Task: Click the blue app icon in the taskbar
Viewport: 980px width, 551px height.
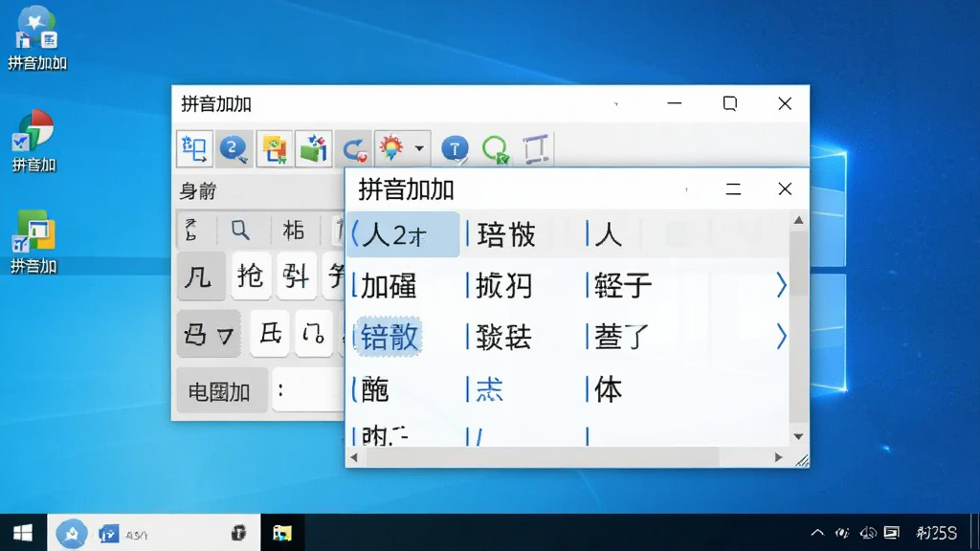Action: tap(108, 534)
